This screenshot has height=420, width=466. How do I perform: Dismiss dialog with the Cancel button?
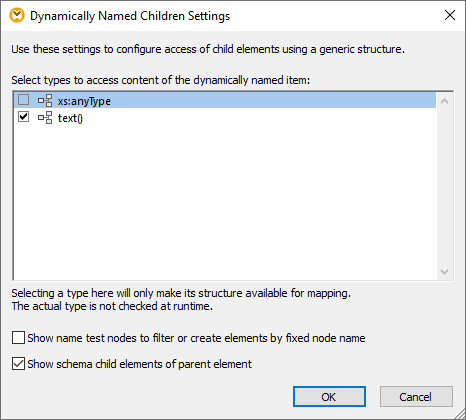click(x=416, y=397)
